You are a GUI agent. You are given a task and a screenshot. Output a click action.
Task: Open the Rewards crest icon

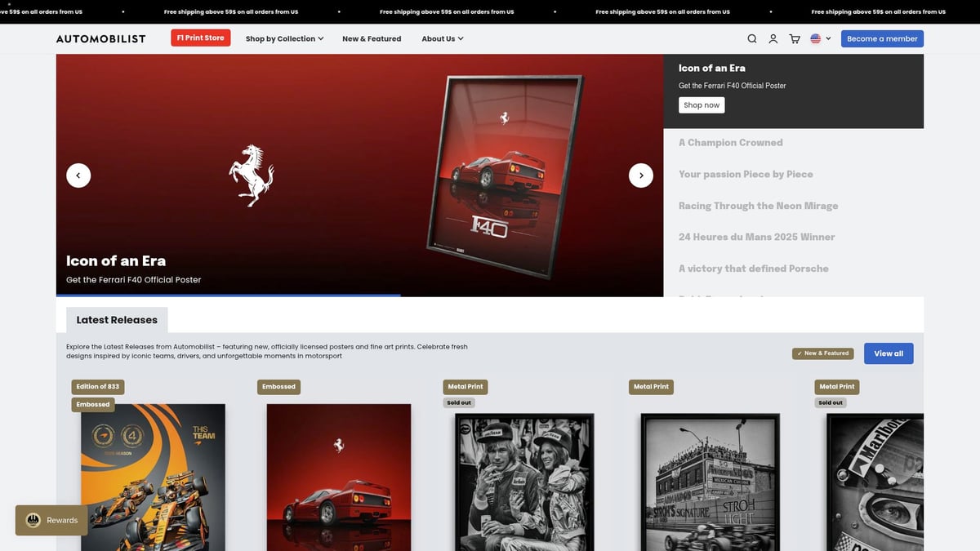click(x=33, y=520)
